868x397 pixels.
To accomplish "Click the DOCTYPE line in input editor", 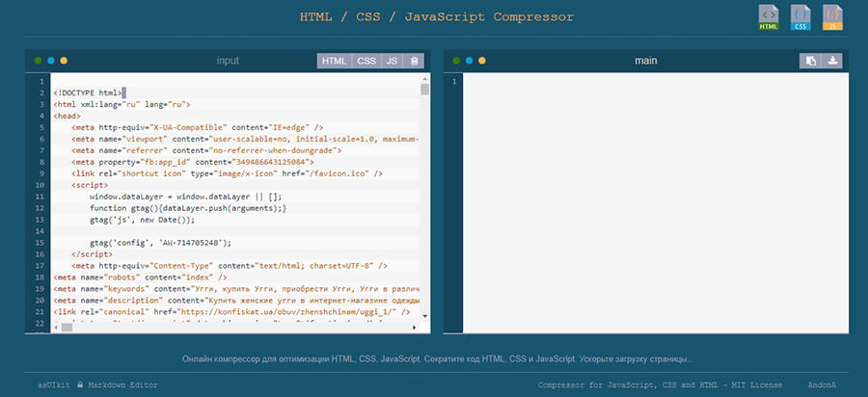I will tap(89, 93).
